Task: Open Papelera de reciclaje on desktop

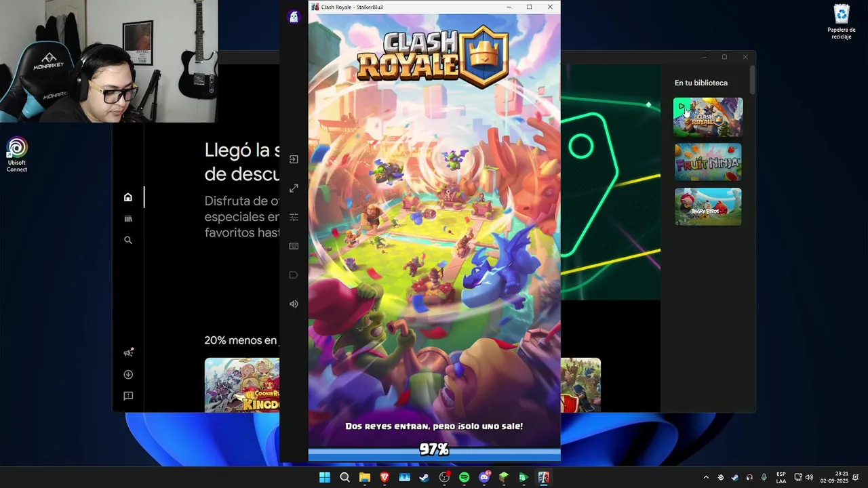Action: (x=842, y=22)
